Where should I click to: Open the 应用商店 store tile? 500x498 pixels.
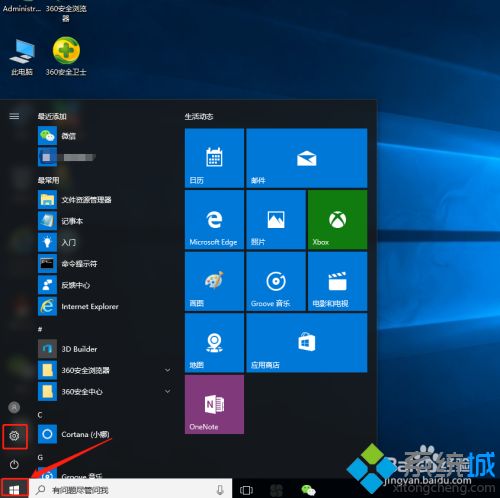[307, 343]
